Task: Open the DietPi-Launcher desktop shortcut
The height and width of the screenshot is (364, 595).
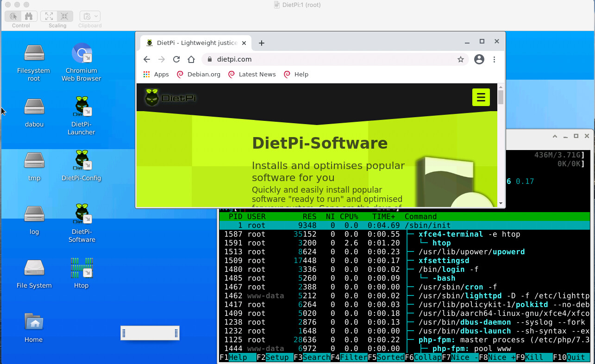Action: click(x=81, y=116)
